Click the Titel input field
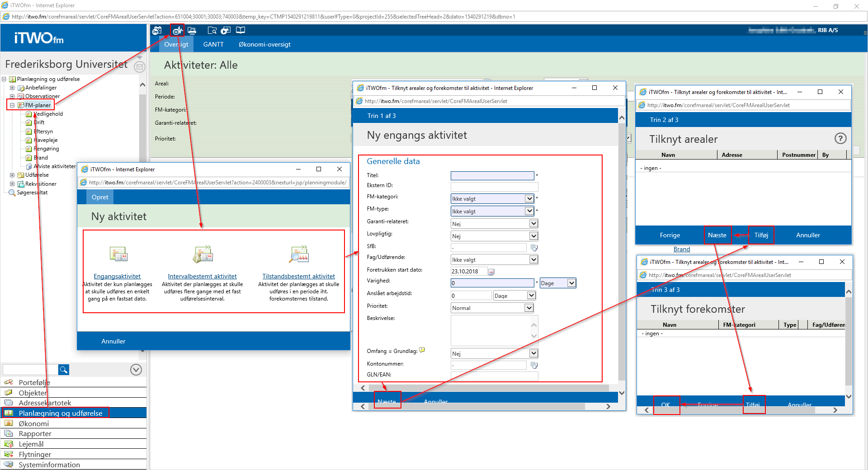The height and width of the screenshot is (470, 868). [492, 175]
